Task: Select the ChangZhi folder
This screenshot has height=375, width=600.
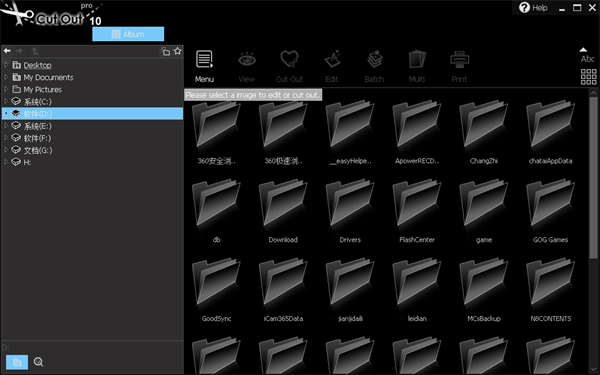Action: click(484, 132)
